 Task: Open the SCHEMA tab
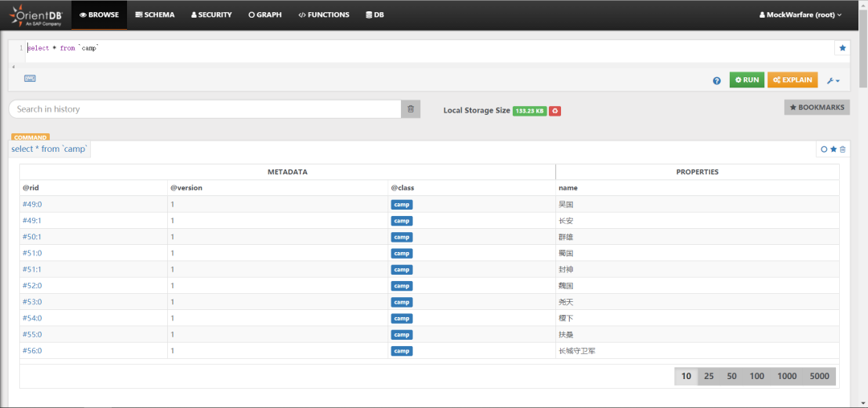click(155, 15)
